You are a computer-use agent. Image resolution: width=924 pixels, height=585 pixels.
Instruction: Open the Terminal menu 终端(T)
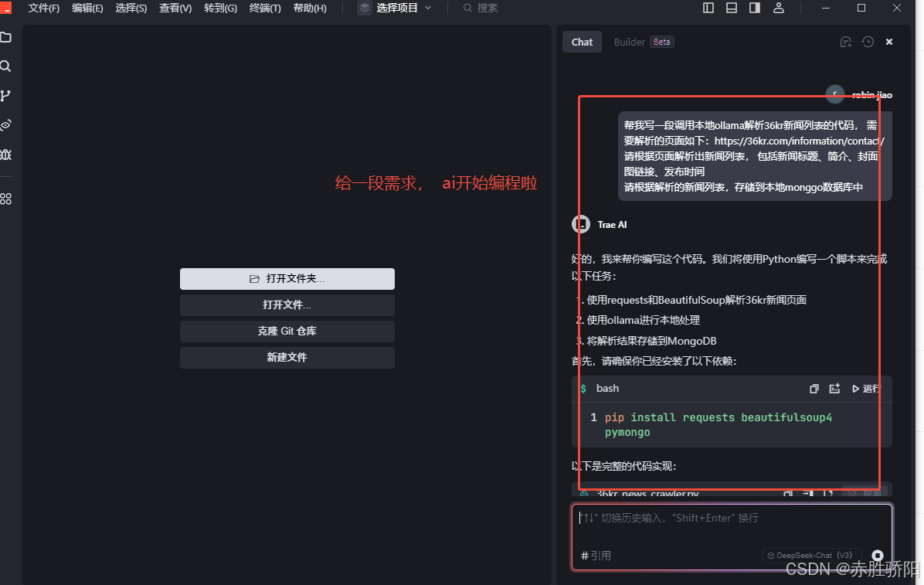(x=264, y=9)
